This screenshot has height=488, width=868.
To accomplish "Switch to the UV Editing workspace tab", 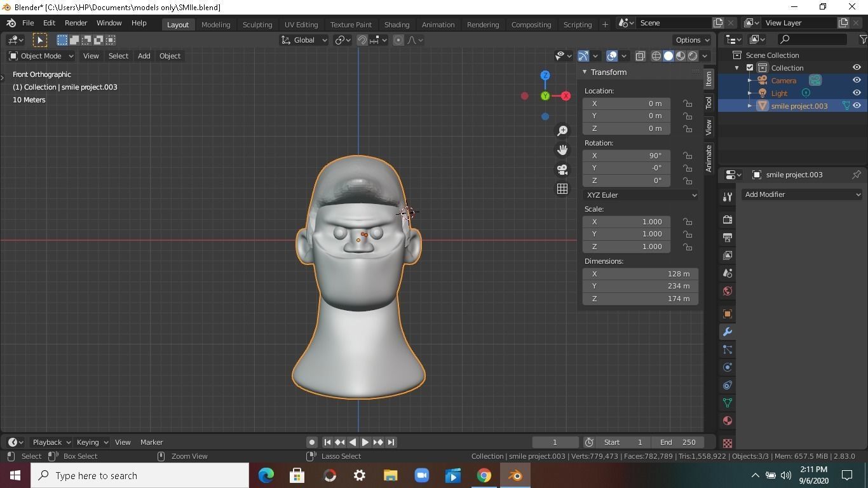I will 301,25.
